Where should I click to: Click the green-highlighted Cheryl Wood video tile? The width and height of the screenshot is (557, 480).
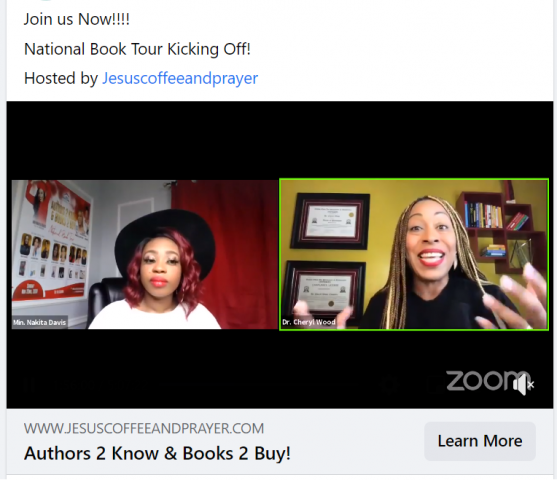coord(414,254)
